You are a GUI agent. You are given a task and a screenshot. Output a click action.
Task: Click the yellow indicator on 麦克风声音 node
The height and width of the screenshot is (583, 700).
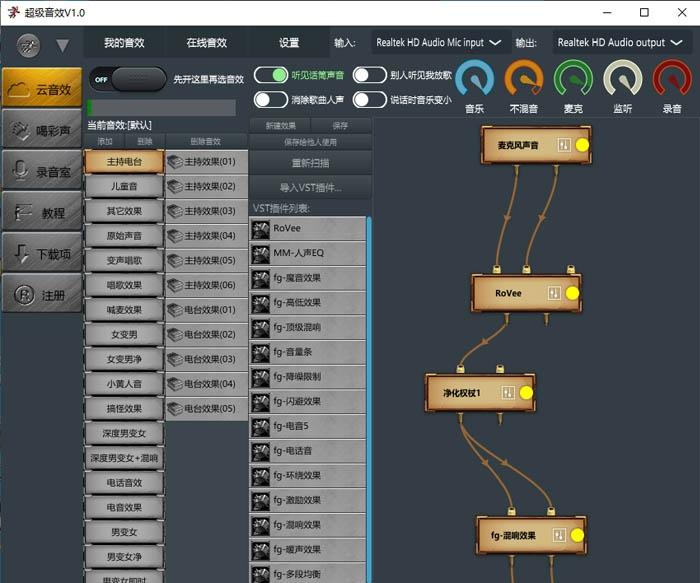point(582,145)
